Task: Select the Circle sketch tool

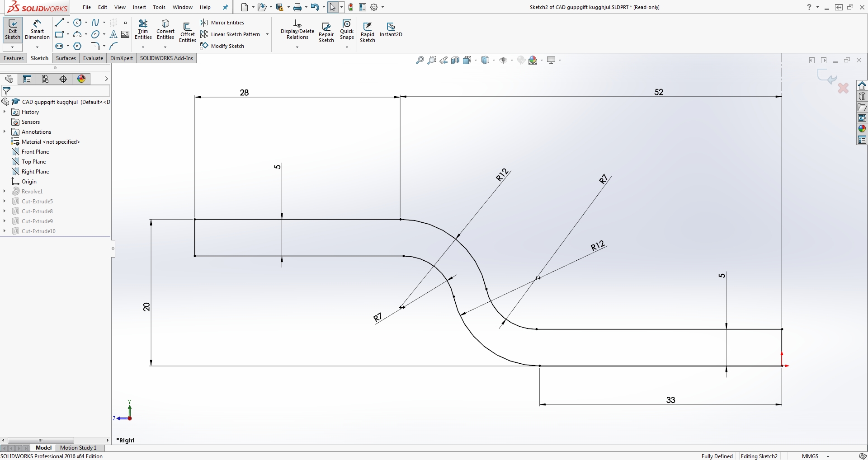Action: [77, 23]
